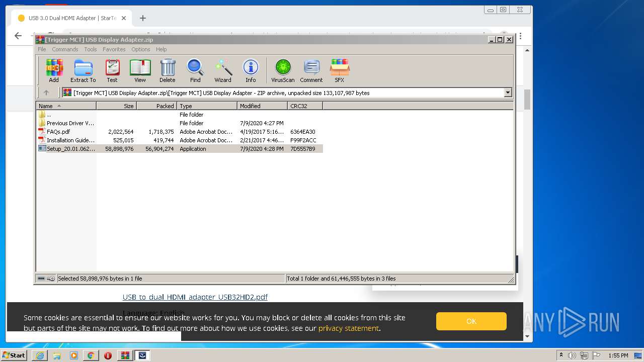Select the FAQs.pdf file
This screenshot has width=644, height=362.
click(180, 132)
